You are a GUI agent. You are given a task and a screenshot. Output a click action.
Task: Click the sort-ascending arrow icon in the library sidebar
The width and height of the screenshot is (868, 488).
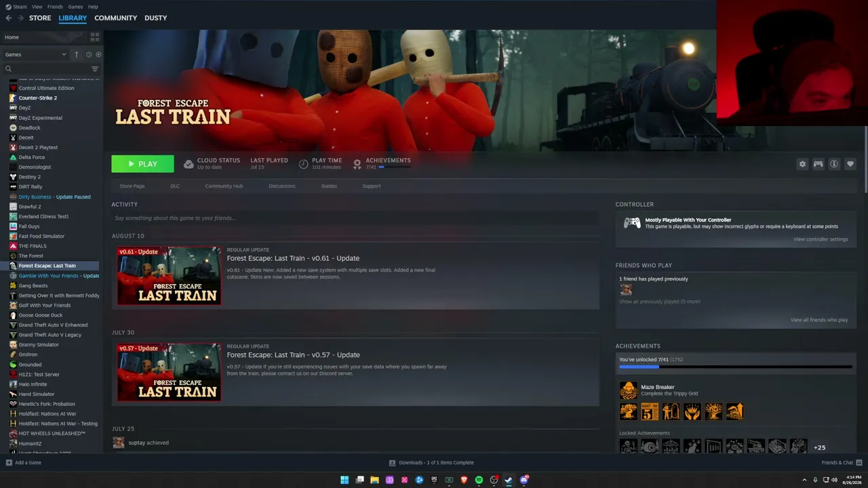click(77, 54)
